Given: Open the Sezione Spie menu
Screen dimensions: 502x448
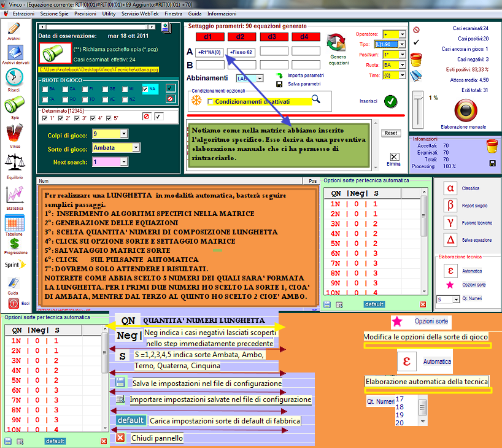Looking at the screenshot, I should [55, 14].
